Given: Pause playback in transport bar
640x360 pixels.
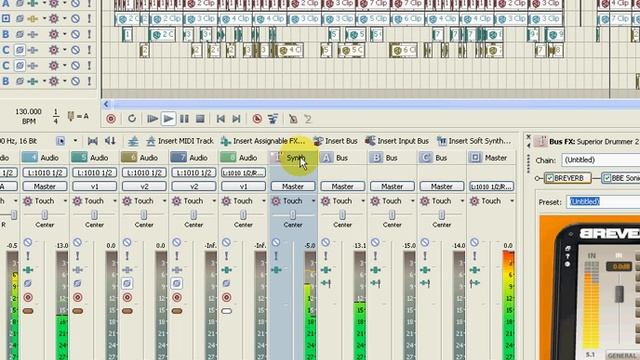Looking at the screenshot, I should 184,119.
